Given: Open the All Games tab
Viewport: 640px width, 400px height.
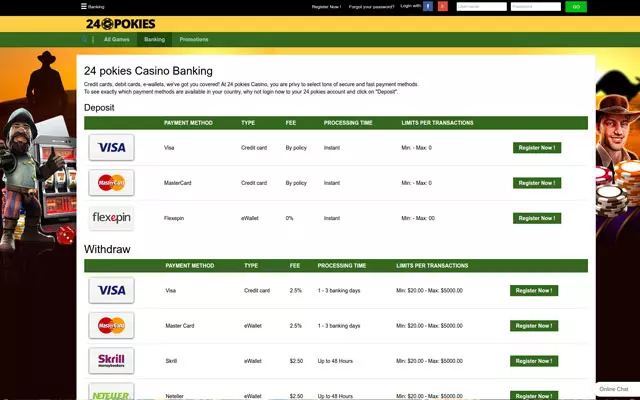Looking at the screenshot, I should 116,40.
